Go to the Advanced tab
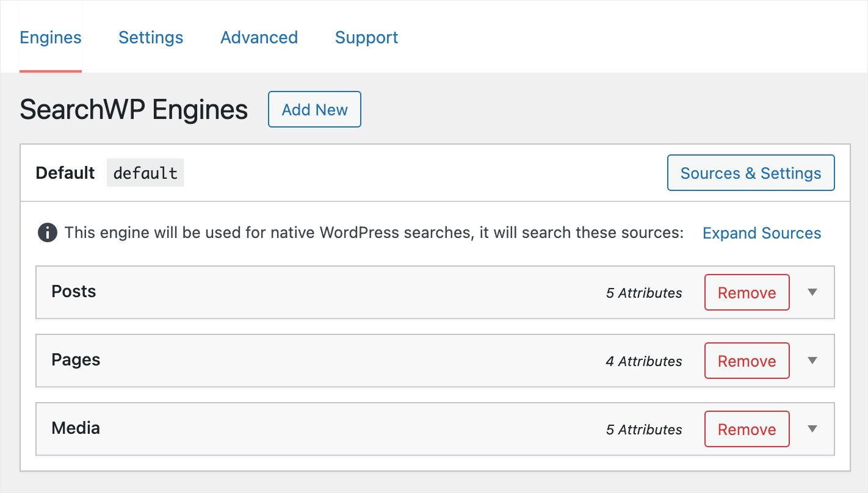This screenshot has height=493, width=868. click(259, 37)
